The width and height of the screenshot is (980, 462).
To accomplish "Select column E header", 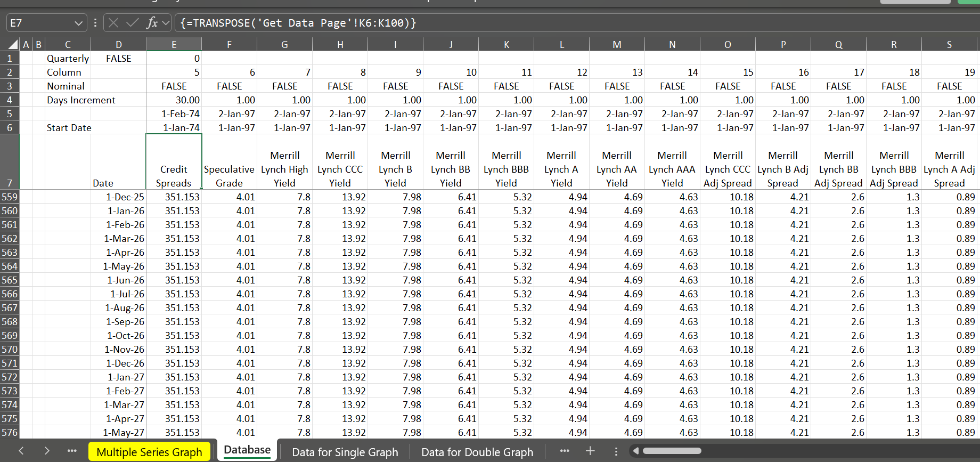I will (x=174, y=45).
